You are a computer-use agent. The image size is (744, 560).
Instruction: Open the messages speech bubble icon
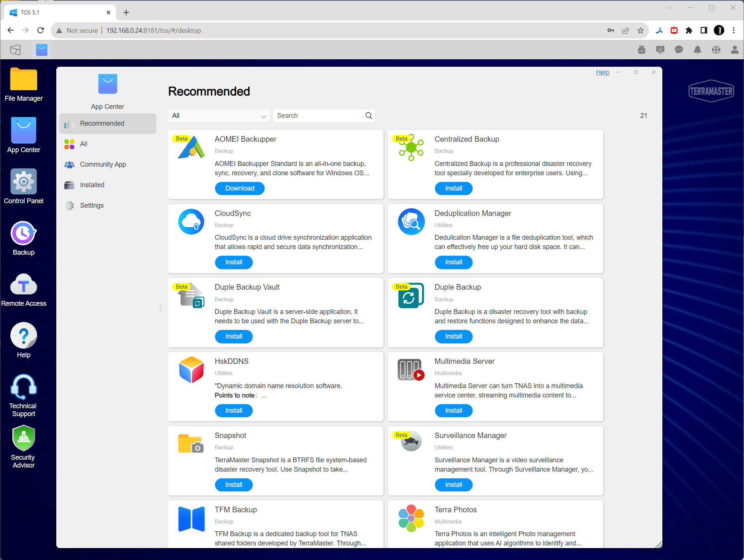(679, 50)
